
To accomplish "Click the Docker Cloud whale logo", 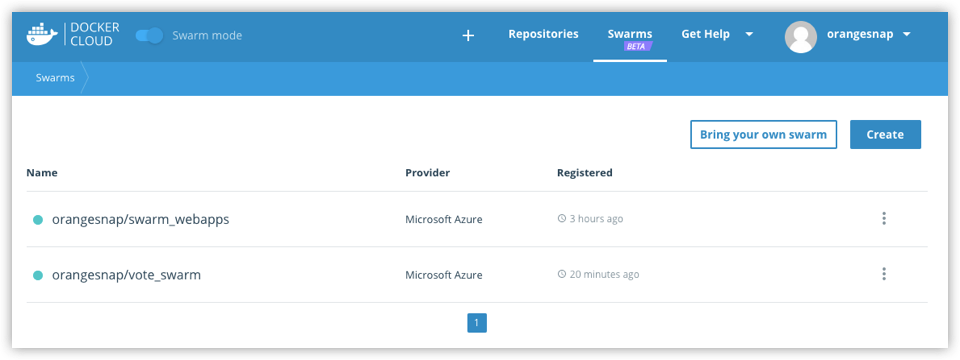I will pyautogui.click(x=42, y=35).
